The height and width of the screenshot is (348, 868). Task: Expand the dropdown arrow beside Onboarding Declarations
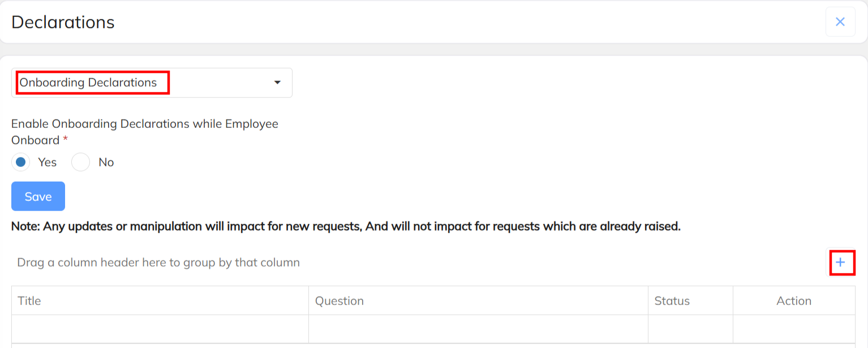[277, 83]
